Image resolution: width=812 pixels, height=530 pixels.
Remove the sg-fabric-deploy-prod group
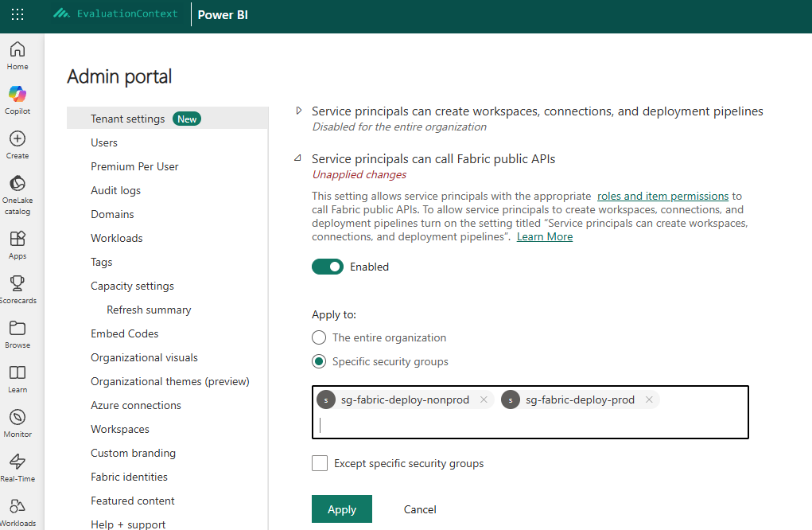[x=649, y=399]
